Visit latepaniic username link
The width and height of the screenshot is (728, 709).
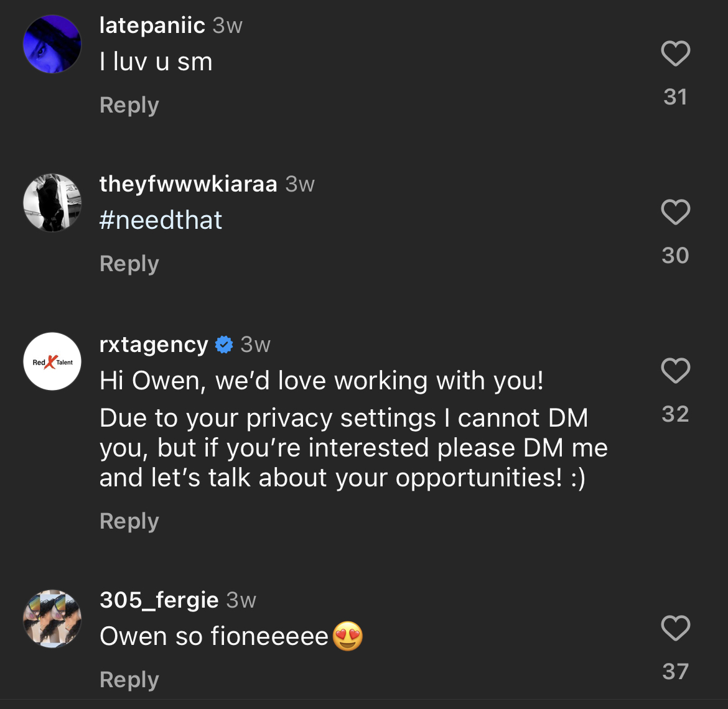coord(152,25)
